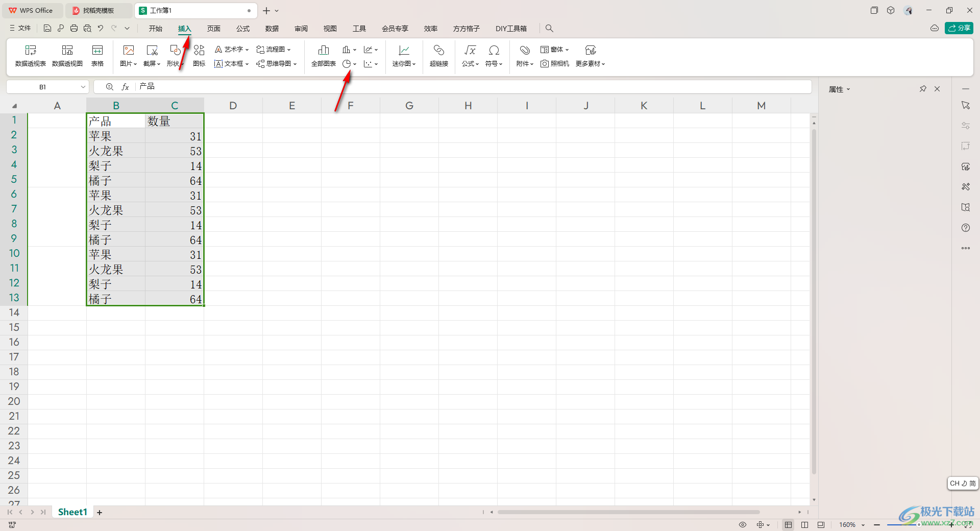Click the 分享 share button

(959, 28)
